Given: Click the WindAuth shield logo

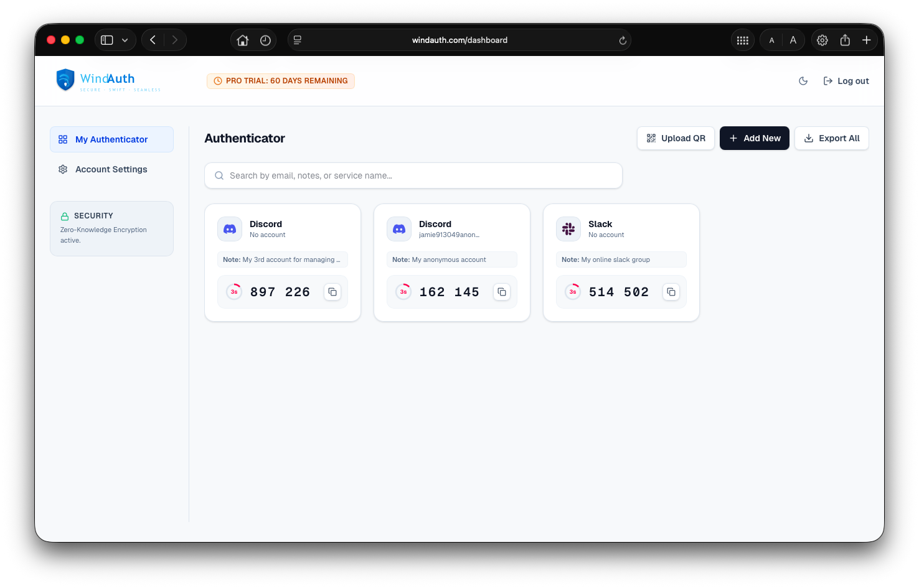Looking at the screenshot, I should [65, 80].
